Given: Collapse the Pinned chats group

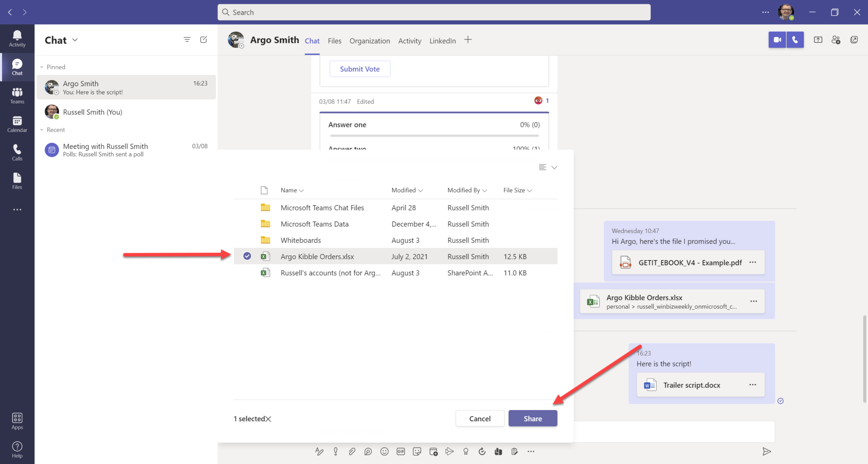Looking at the screenshot, I should (42, 67).
